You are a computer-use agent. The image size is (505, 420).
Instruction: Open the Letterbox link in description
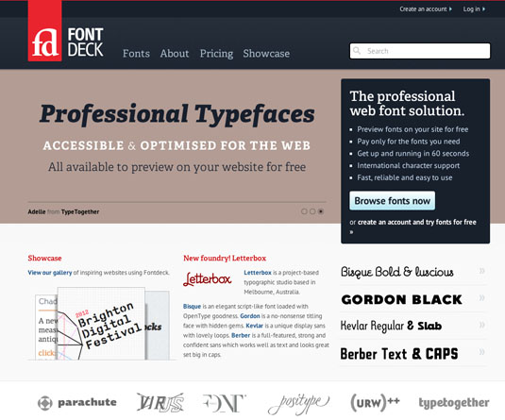(x=258, y=273)
